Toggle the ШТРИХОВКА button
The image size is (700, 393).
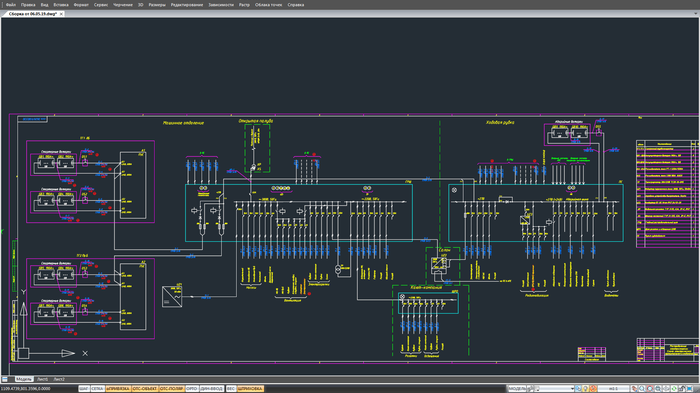coord(250,389)
